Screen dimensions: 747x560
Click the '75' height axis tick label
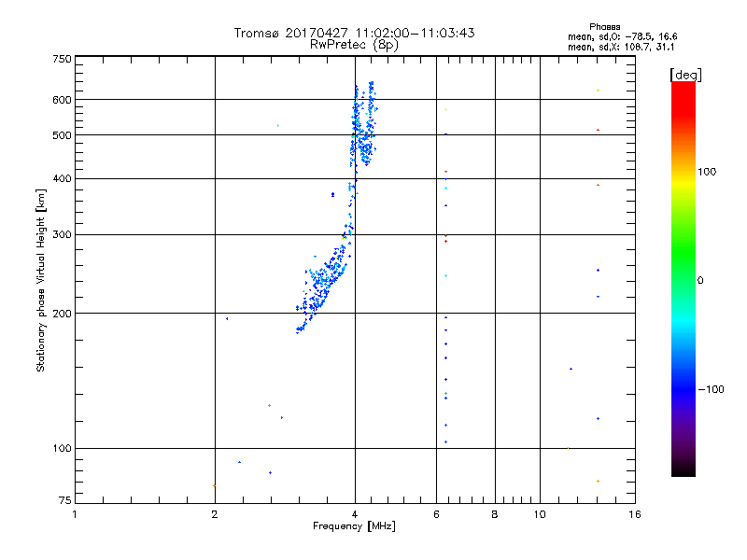65,500
